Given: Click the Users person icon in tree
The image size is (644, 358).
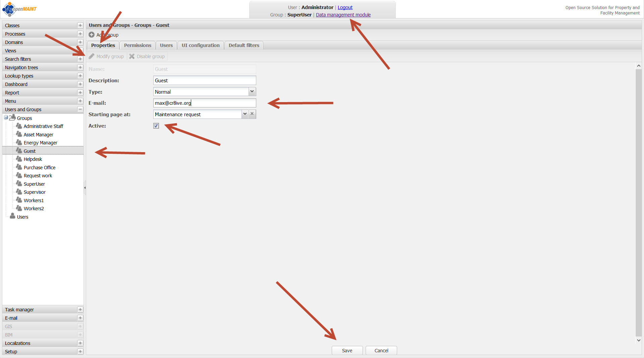Looking at the screenshot, I should (13, 216).
